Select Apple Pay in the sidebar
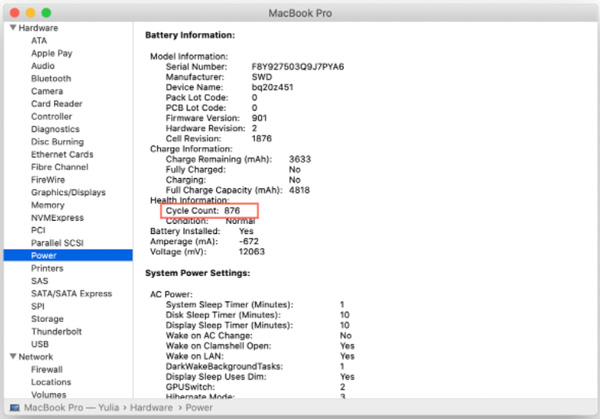The image size is (600, 419). click(x=52, y=53)
